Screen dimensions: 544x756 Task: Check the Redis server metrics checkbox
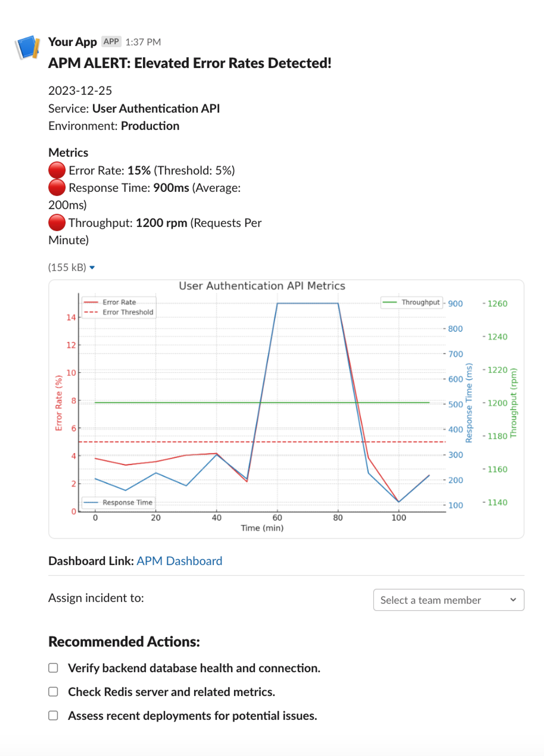tap(53, 692)
